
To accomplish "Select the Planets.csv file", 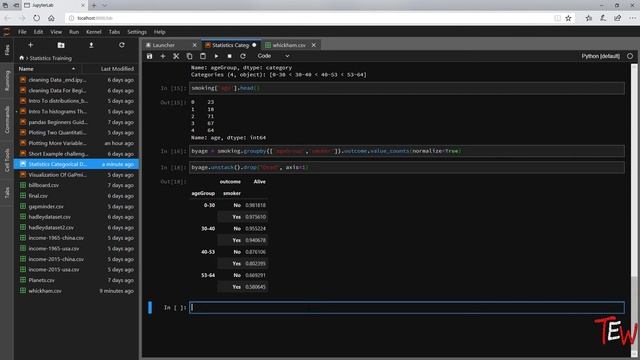I will click(76, 280).
